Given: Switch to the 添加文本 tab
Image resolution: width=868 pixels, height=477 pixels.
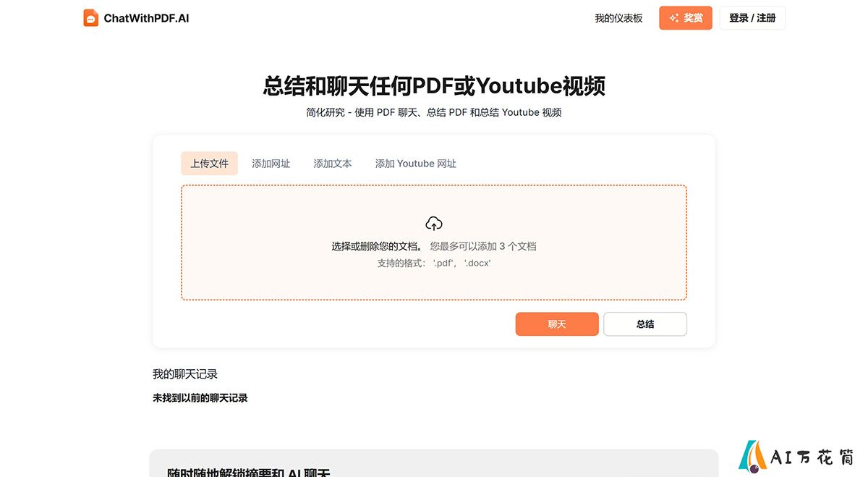Looking at the screenshot, I should [x=333, y=164].
